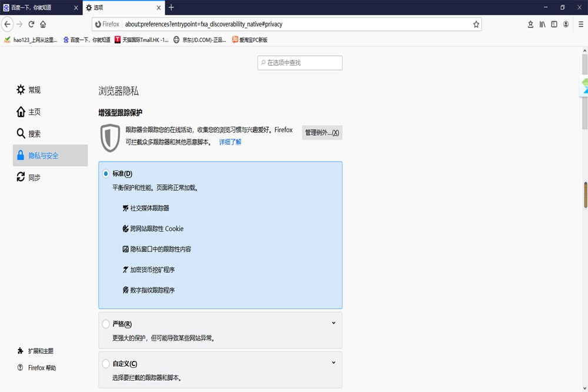Click the 跨网站跟踪性 Cookie icon

click(126, 229)
